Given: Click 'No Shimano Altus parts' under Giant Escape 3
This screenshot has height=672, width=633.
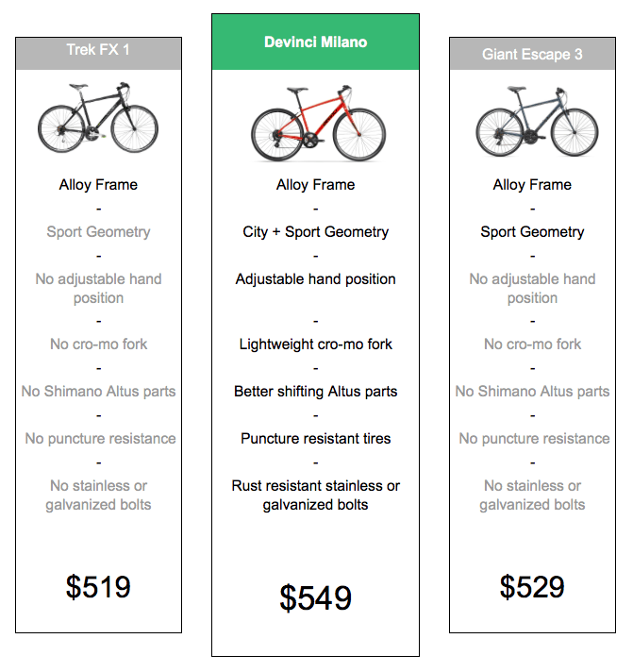Looking at the screenshot, I should click(x=532, y=392).
